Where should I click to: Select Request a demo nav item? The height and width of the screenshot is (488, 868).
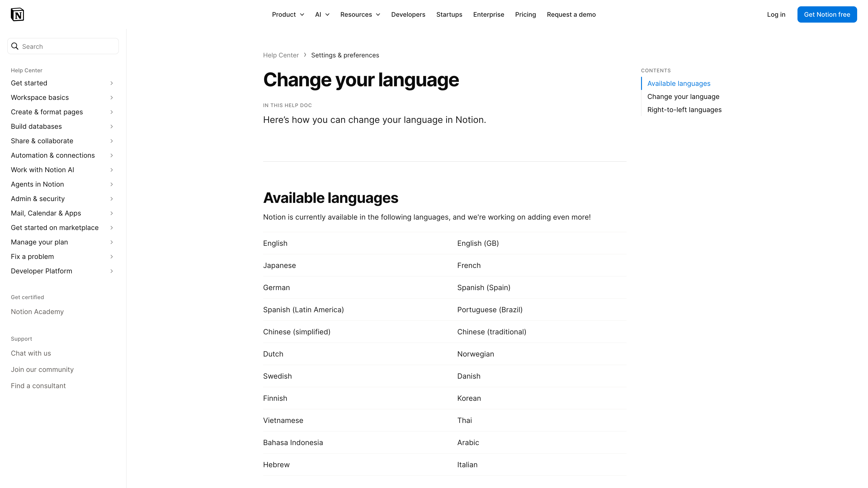tap(571, 14)
